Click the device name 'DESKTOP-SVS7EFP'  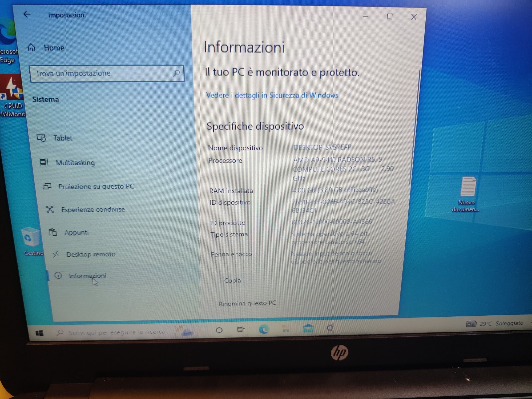[322, 147]
